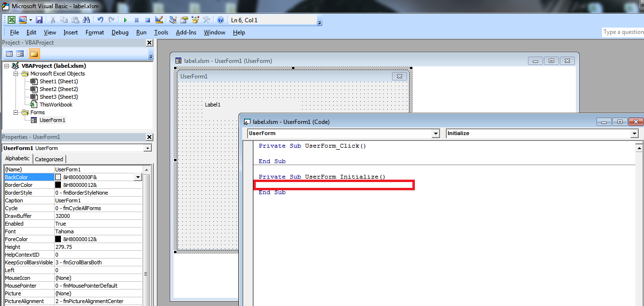Click the Copy icon in the toolbar

64,20
